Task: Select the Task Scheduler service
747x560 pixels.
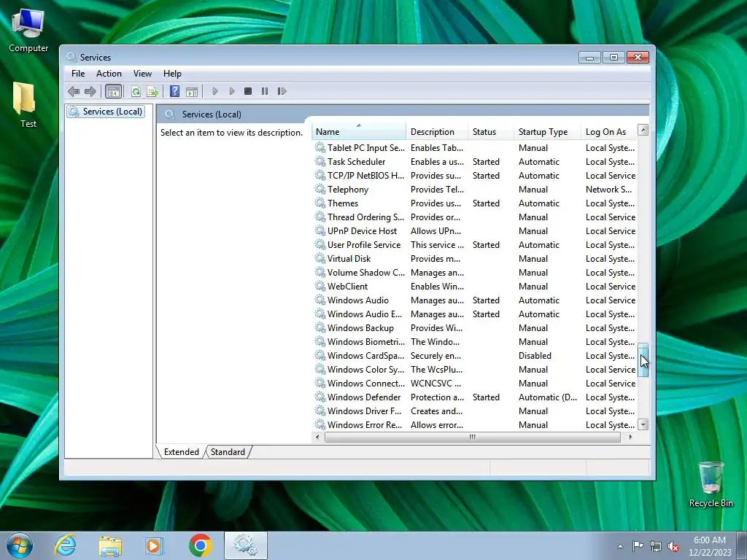Action: click(475, 162)
